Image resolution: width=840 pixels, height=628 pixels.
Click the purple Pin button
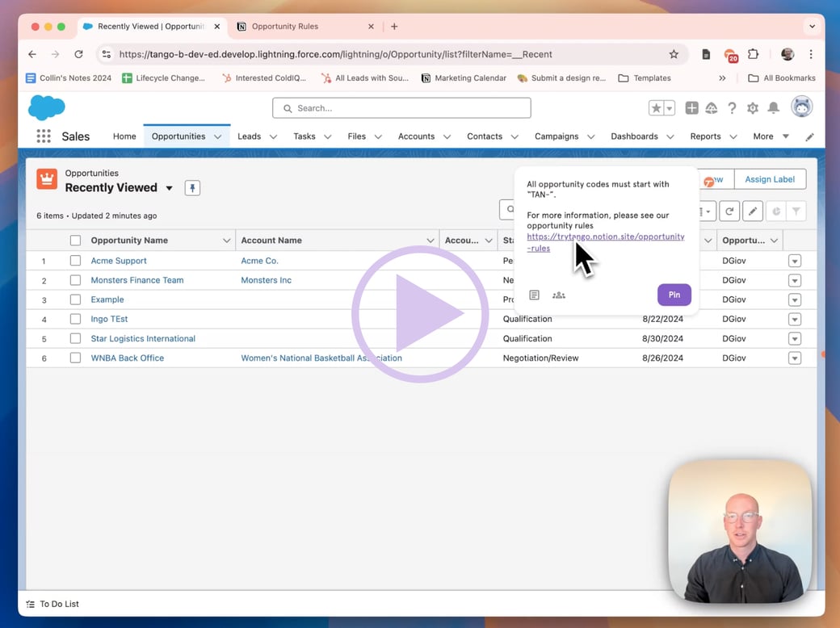pyautogui.click(x=674, y=295)
